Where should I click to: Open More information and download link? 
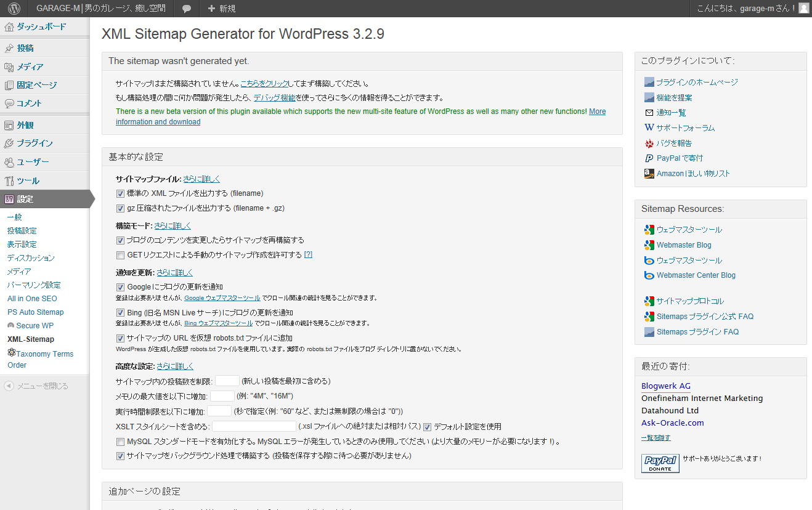point(360,116)
